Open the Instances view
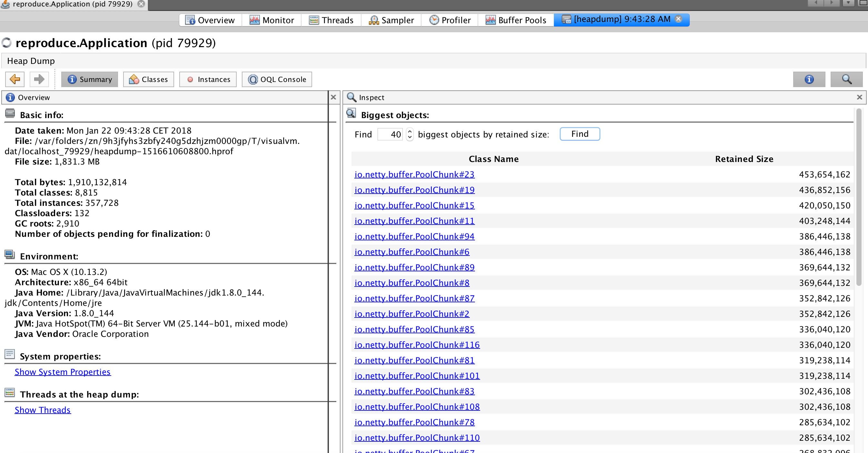The width and height of the screenshot is (868, 453). (208, 79)
